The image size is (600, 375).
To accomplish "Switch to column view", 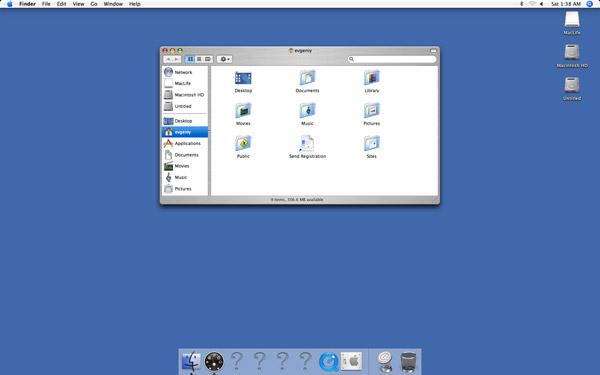I will click(x=208, y=59).
